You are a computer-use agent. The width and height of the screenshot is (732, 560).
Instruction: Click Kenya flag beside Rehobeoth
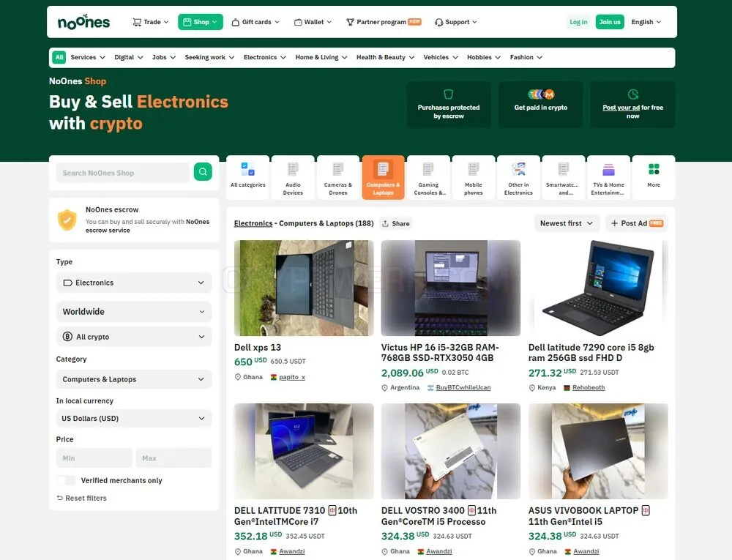(x=567, y=388)
